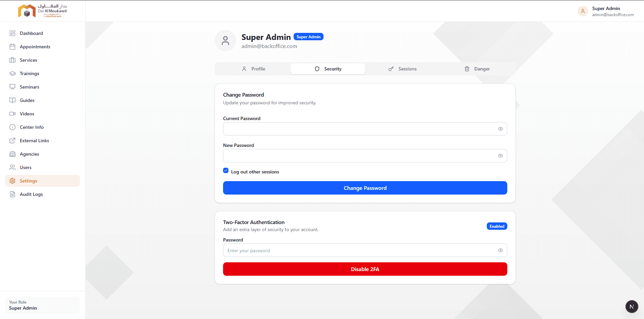
Task: Click the Dashboard grid icon
Action: point(12,33)
